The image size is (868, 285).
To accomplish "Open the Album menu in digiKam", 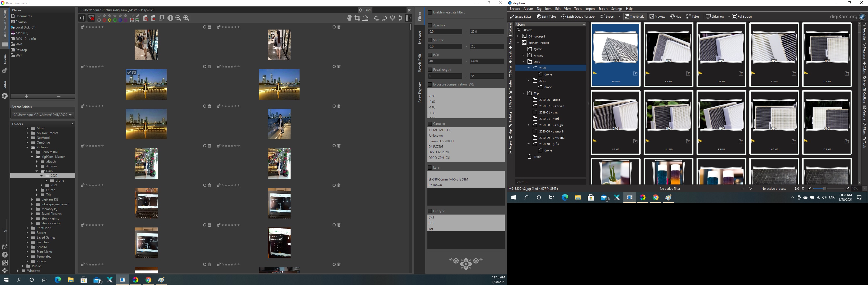I will tap(528, 9).
